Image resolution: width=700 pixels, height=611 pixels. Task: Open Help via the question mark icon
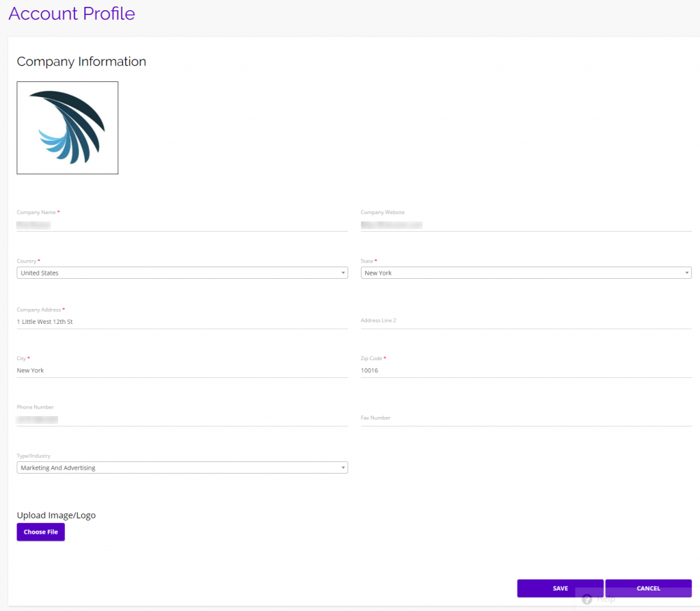coord(587,599)
